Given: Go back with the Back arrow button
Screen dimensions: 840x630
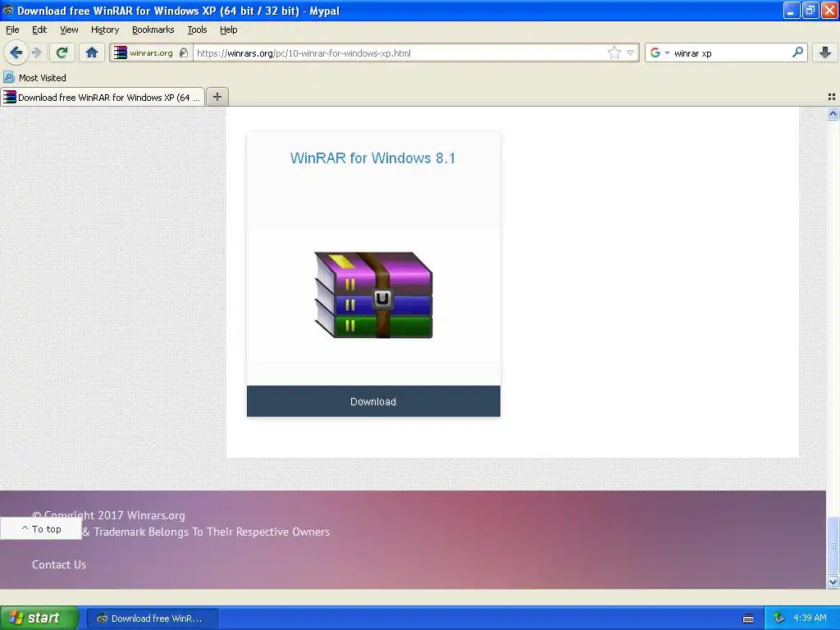Looking at the screenshot, I should point(16,52).
